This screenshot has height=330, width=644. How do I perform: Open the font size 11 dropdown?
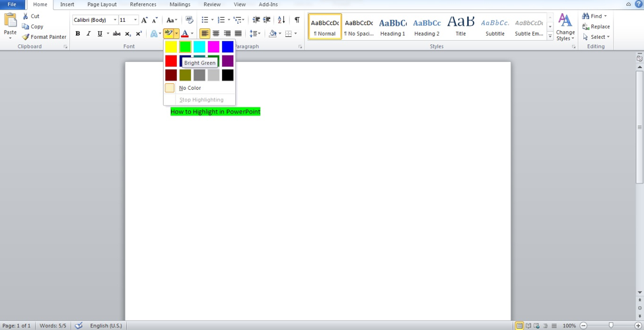tap(135, 20)
